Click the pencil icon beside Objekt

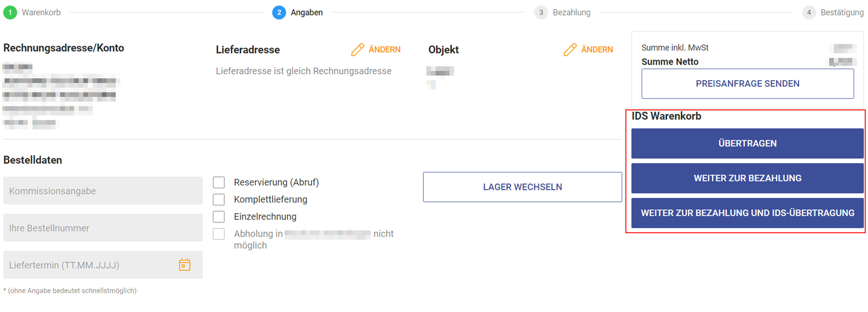pos(570,50)
